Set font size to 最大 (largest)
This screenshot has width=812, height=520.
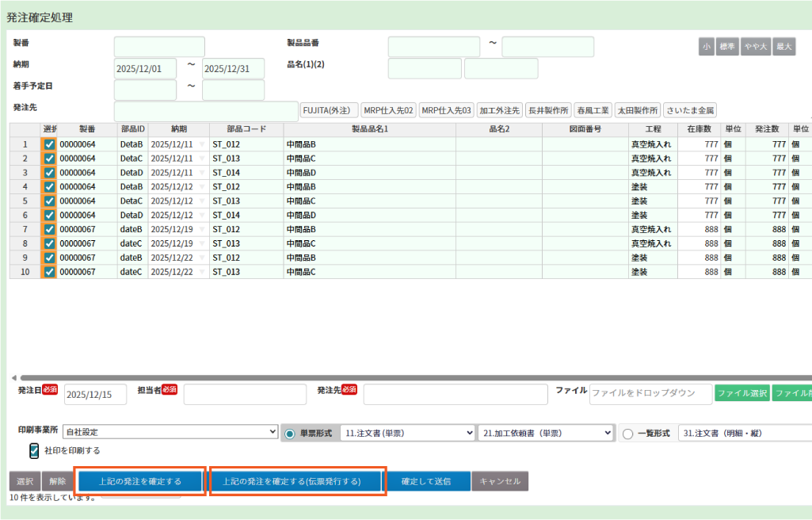click(783, 47)
